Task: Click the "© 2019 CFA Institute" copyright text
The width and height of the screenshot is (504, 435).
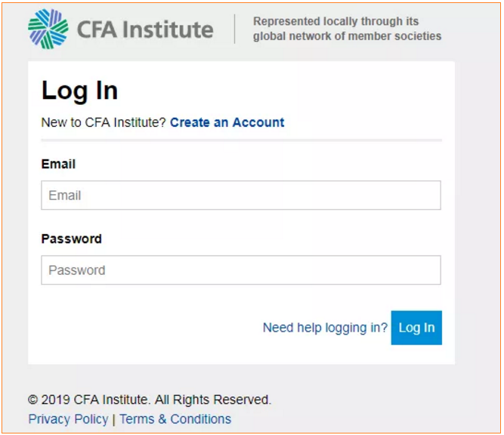Action: (88, 400)
